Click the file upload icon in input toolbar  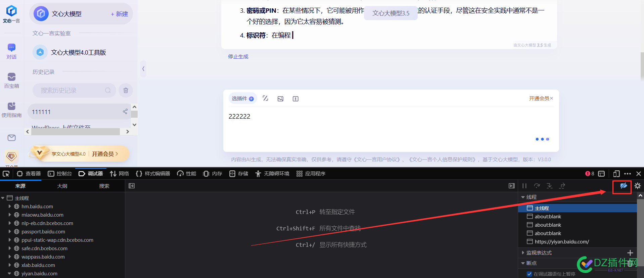click(295, 99)
